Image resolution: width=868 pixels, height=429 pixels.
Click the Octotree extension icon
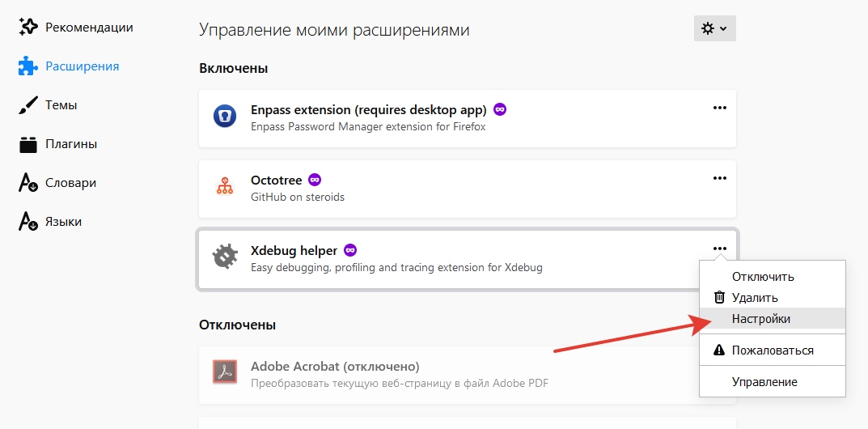tap(225, 187)
